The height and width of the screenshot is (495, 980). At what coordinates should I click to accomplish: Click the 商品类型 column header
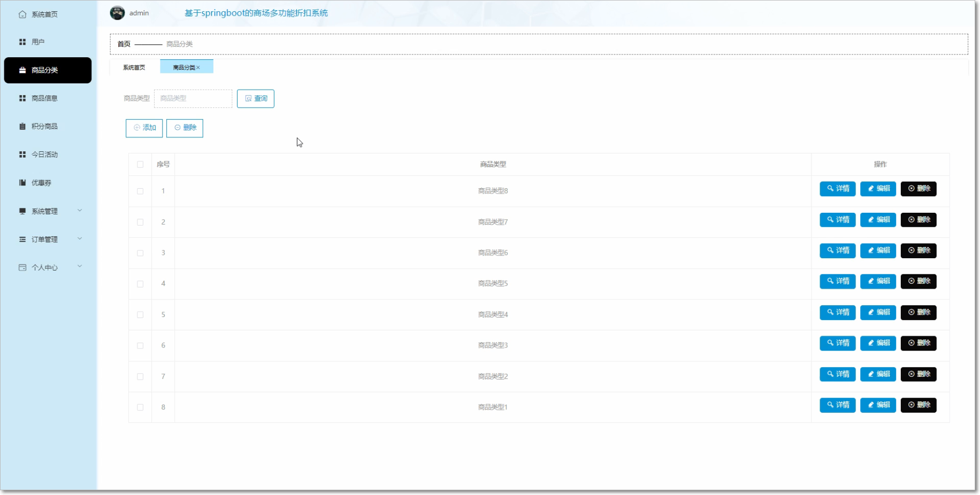click(x=493, y=165)
